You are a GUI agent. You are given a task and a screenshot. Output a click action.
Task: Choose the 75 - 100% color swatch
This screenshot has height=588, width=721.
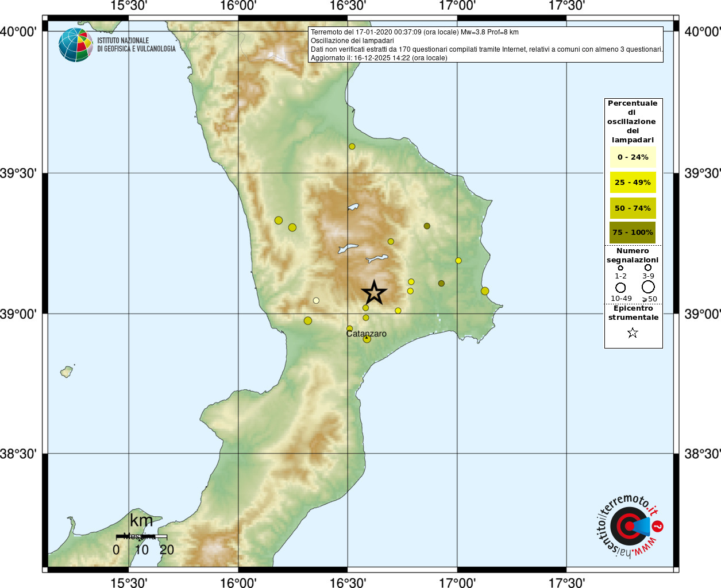[633, 233]
